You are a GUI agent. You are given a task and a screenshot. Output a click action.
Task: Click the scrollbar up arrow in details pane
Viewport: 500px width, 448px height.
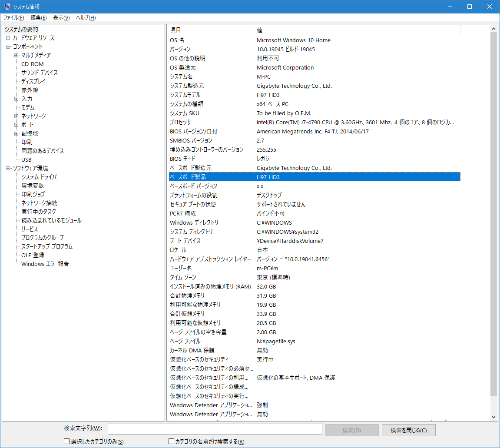tap(493, 29)
